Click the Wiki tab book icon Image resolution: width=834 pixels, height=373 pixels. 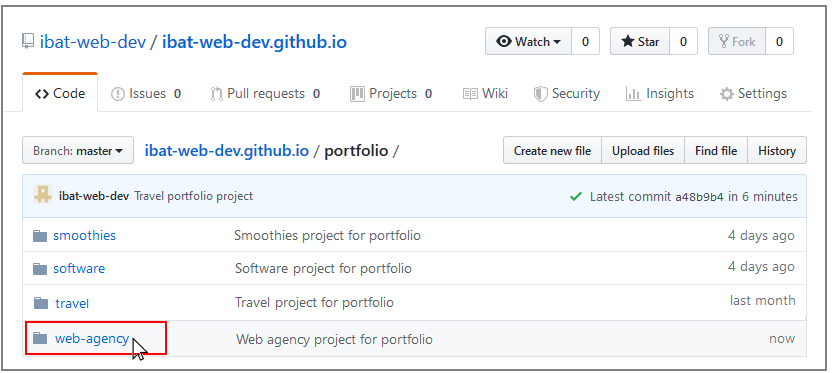tap(470, 94)
